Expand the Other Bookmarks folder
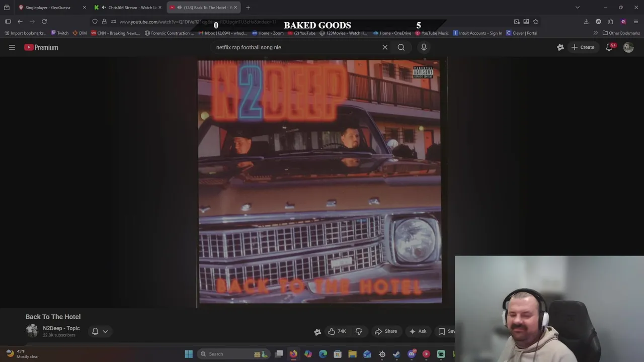 coord(621,33)
